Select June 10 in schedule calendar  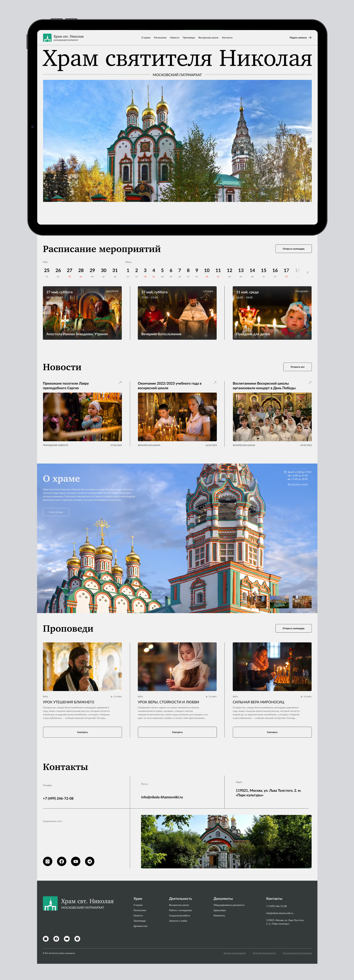(x=206, y=270)
